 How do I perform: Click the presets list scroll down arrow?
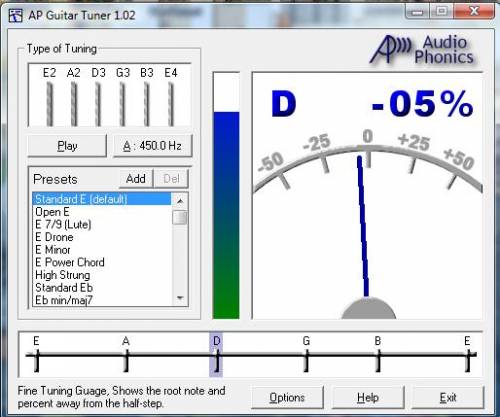[180, 298]
